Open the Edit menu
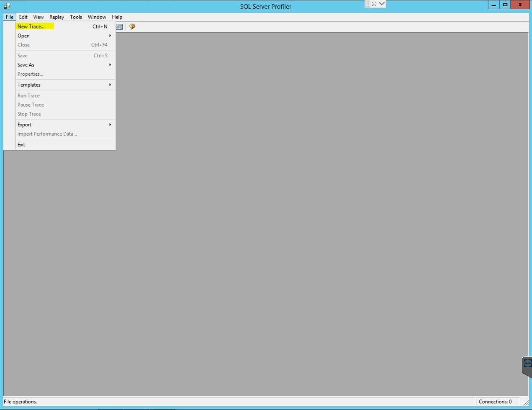532x410 pixels. [23, 17]
